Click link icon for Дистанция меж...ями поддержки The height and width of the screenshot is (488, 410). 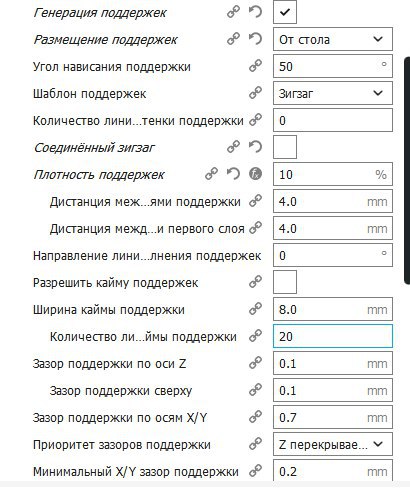(x=255, y=201)
